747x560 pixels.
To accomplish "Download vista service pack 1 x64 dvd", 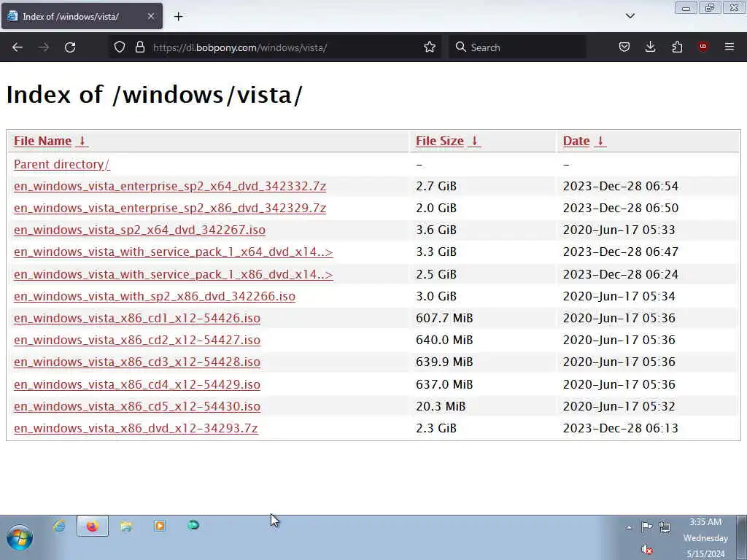I will click(x=174, y=252).
